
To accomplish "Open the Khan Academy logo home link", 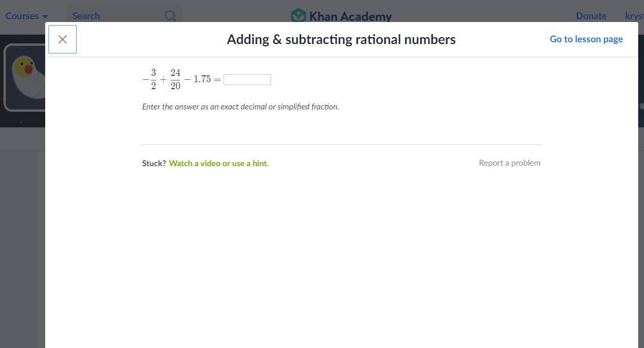I will [x=341, y=16].
